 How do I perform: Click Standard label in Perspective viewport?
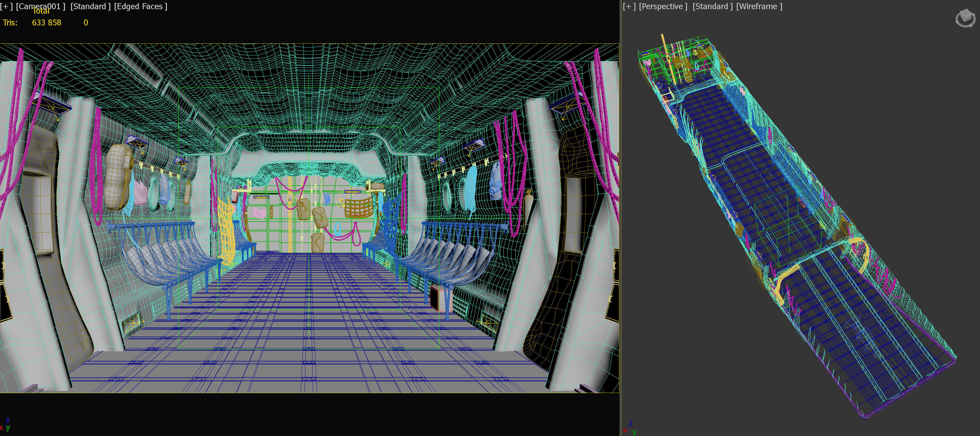coord(712,6)
